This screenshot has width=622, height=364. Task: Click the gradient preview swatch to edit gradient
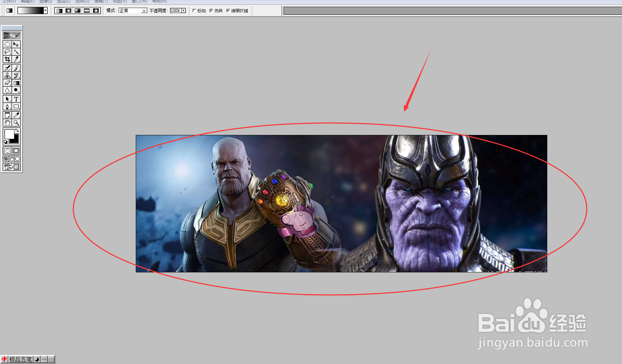(x=31, y=11)
